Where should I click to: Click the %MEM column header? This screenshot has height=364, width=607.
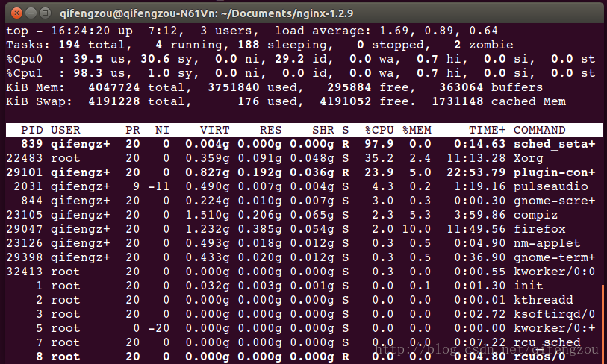tap(417, 130)
